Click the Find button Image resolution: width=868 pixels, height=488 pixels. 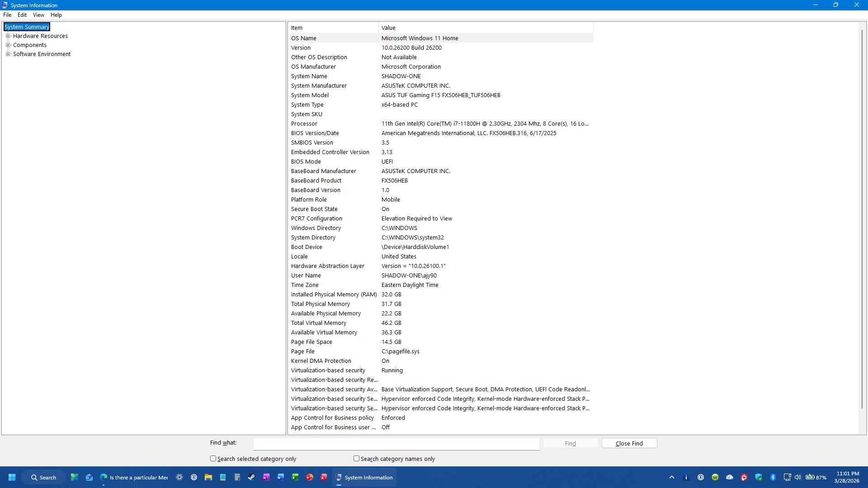pyautogui.click(x=571, y=443)
